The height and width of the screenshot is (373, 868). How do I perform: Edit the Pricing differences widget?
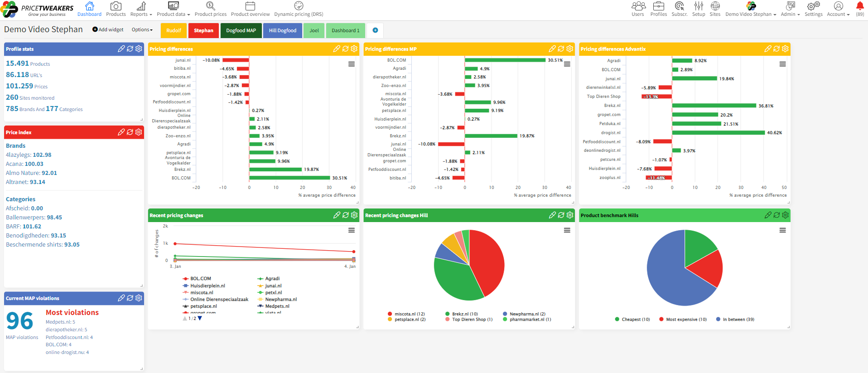337,49
